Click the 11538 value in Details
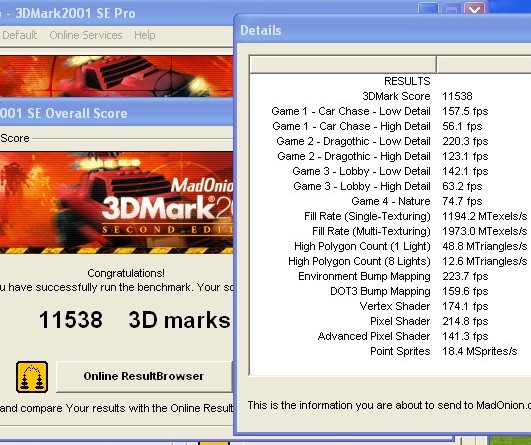The image size is (531, 445). 457,96
